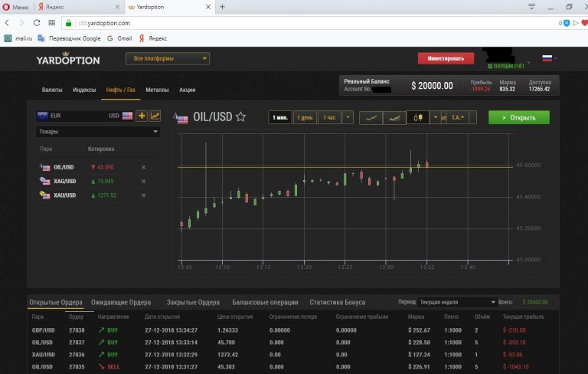Remove XAG/USD from the watchlist

pos(143,181)
